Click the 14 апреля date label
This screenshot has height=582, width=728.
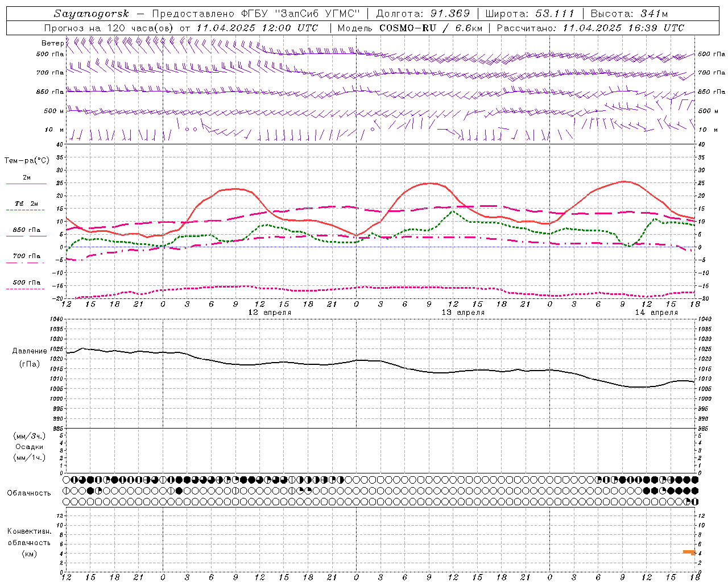tap(656, 313)
